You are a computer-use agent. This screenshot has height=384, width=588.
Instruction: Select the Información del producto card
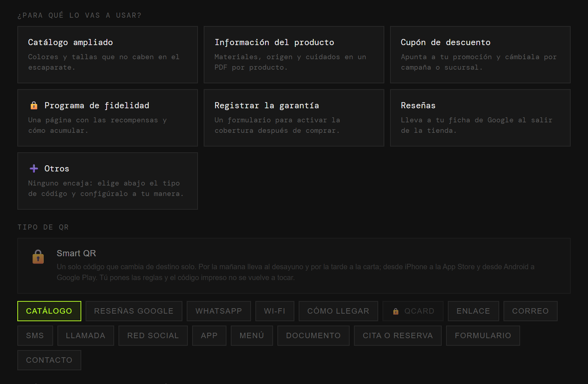tap(294, 54)
